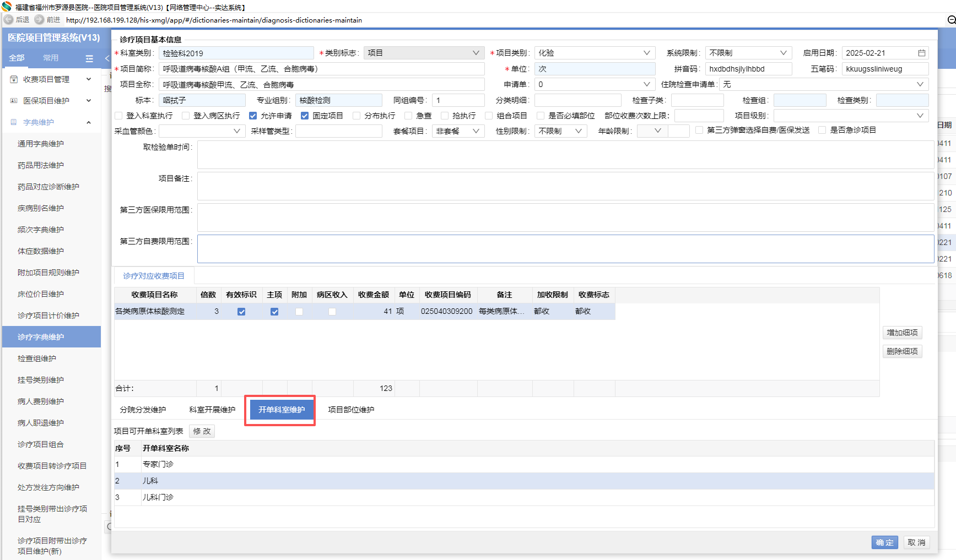This screenshot has height=560, width=956.
Task: Click the forward arrow icon in the navigation bar
Action: [39, 19]
